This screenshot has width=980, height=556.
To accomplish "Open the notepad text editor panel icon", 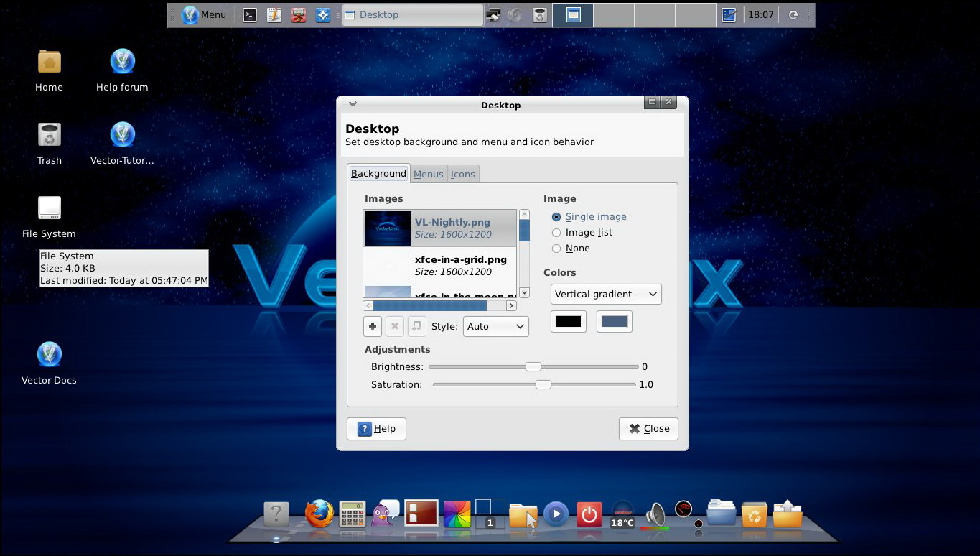I will tap(274, 14).
